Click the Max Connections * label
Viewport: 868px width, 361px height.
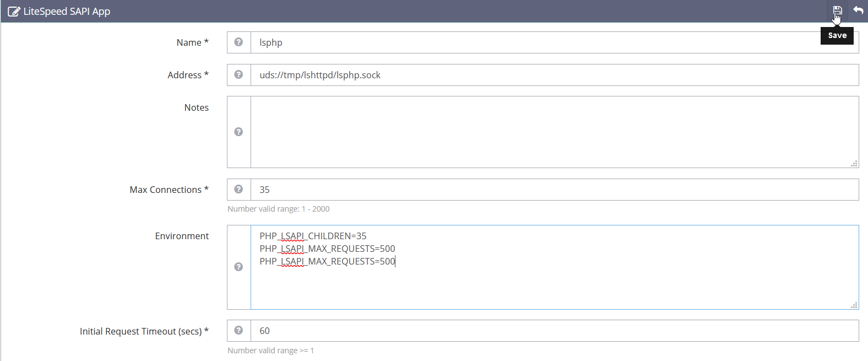[169, 190]
